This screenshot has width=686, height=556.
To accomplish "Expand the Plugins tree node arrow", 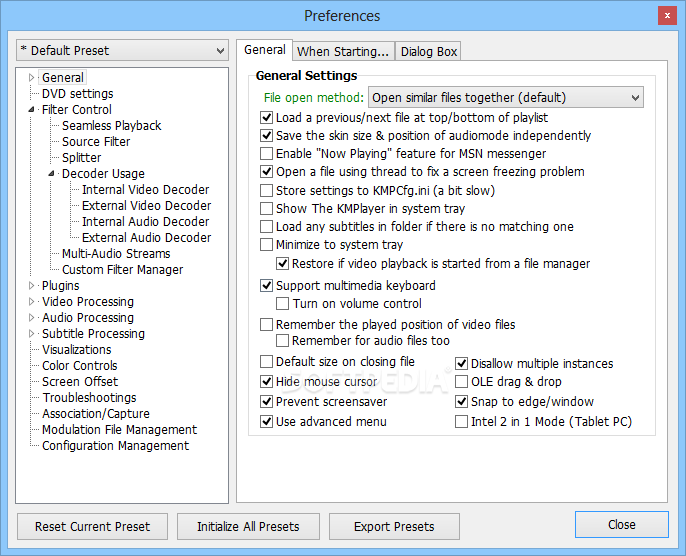I will (31, 286).
